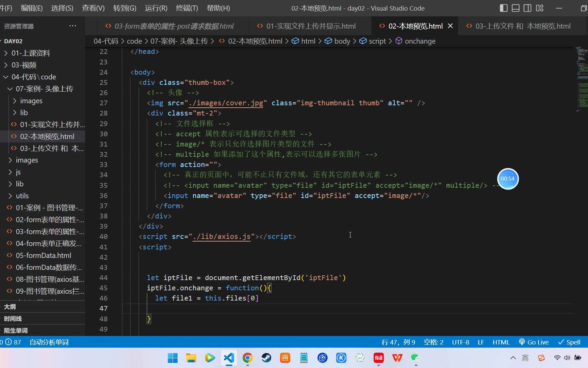Viewport: 588px width, 368px height.
Task: Open the 帮助(H) menu
Action: [218, 8]
